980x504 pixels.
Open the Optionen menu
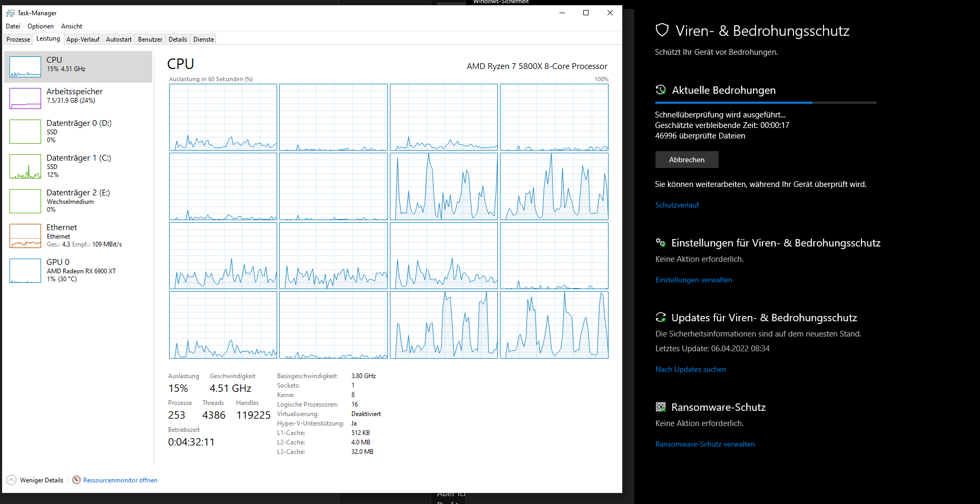pos(41,26)
